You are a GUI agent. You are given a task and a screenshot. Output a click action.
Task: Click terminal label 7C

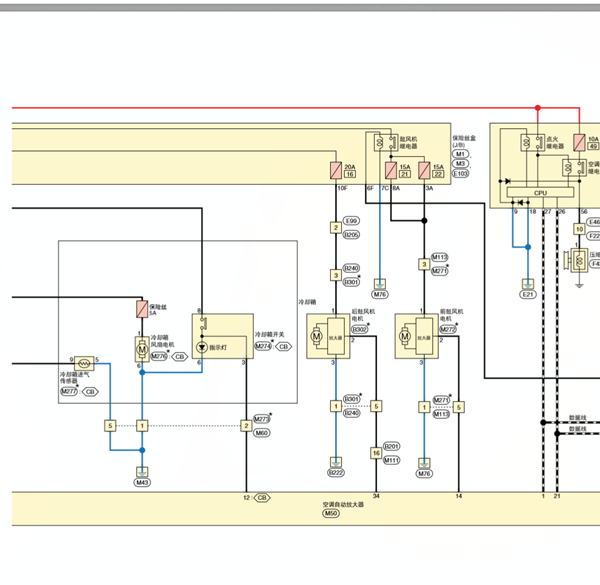tap(385, 188)
